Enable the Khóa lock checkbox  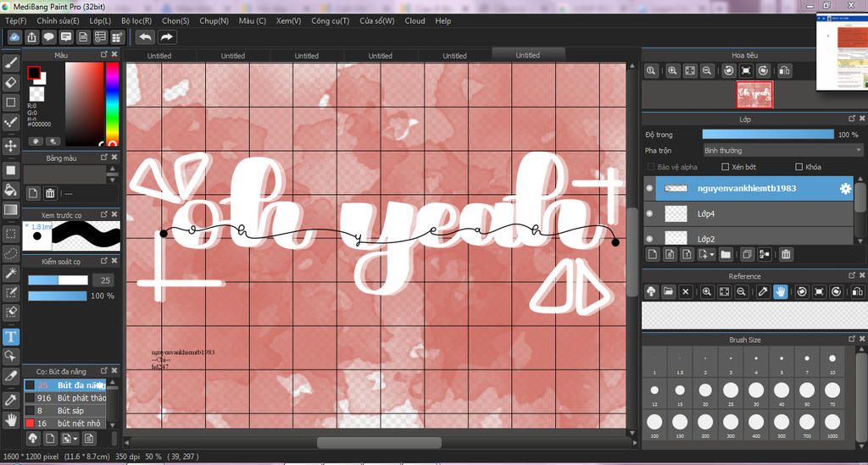coord(798,167)
